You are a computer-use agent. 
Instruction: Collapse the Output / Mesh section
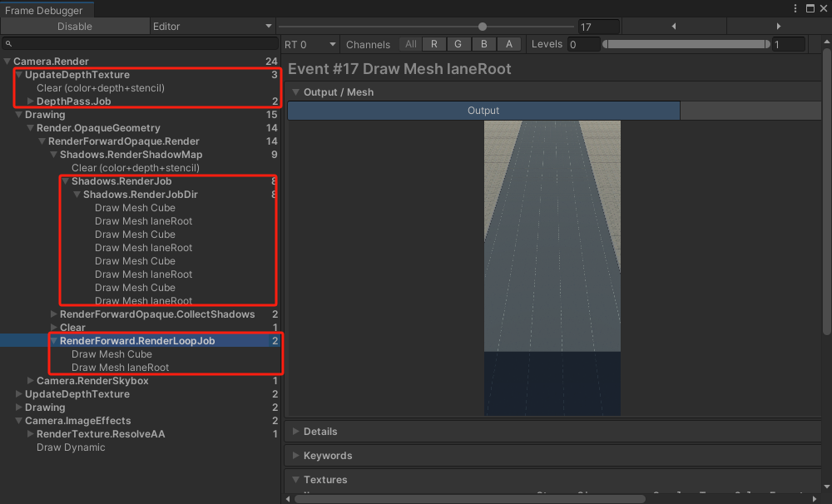(x=296, y=92)
